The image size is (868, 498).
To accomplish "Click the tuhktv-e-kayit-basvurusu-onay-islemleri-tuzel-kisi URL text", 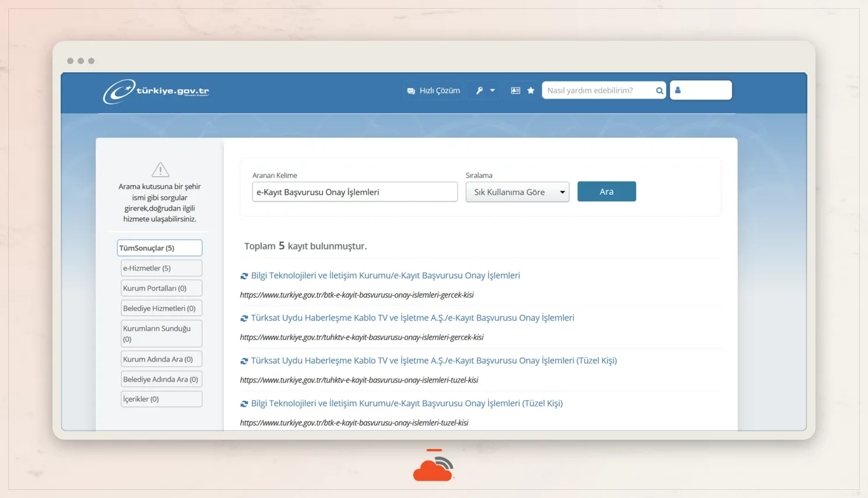I will pyautogui.click(x=359, y=380).
